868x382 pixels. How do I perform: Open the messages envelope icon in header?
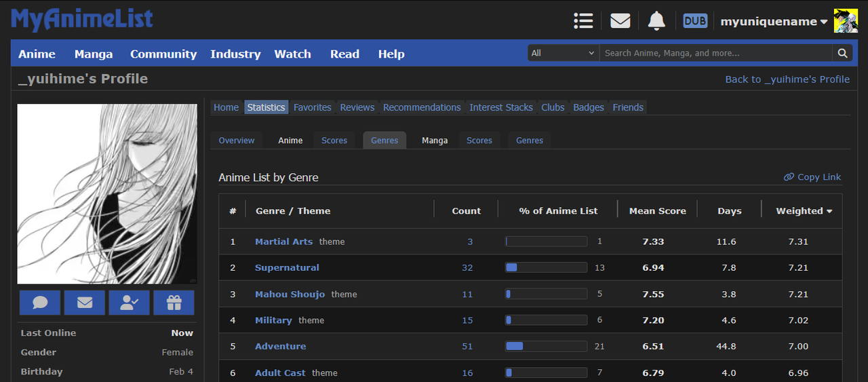620,21
